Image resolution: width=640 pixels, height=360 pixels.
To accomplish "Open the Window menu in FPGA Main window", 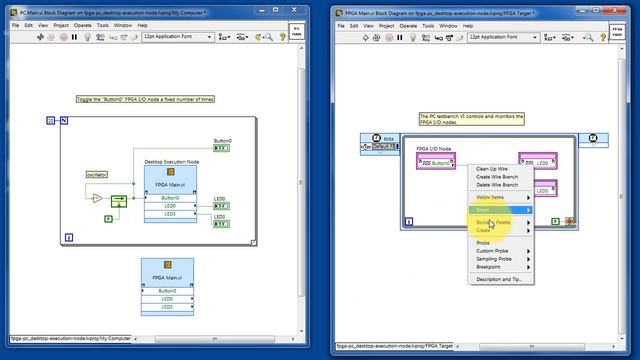I will (x=448, y=26).
